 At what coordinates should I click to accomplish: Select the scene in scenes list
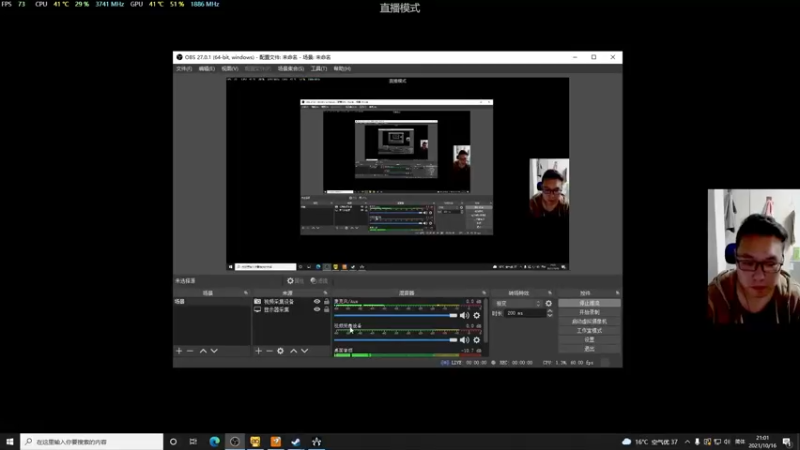coord(212,302)
